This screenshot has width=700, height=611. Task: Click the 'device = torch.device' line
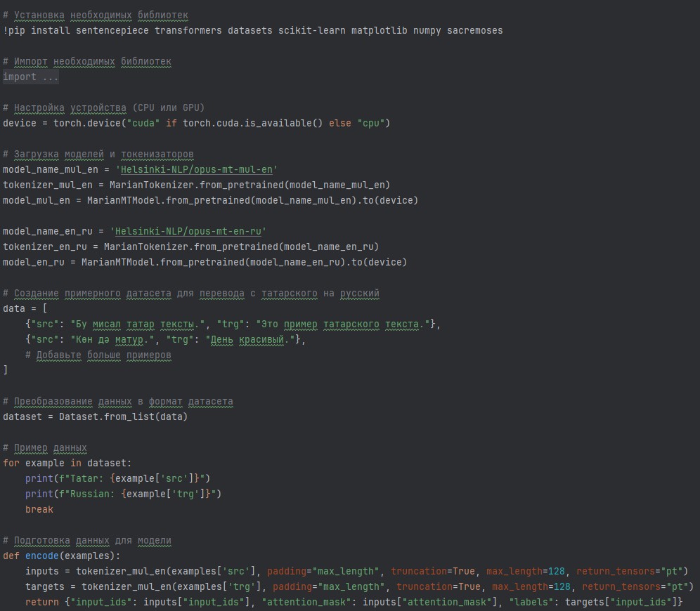pyautogui.click(x=196, y=124)
